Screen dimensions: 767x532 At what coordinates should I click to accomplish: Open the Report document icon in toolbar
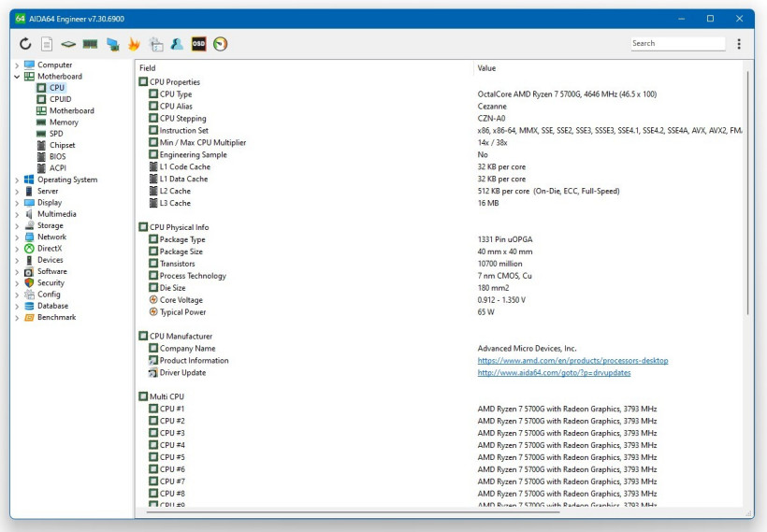(x=47, y=44)
